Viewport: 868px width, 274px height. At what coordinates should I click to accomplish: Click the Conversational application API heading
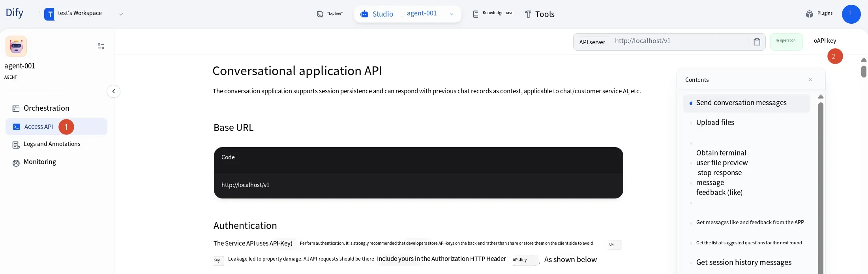pyautogui.click(x=297, y=71)
